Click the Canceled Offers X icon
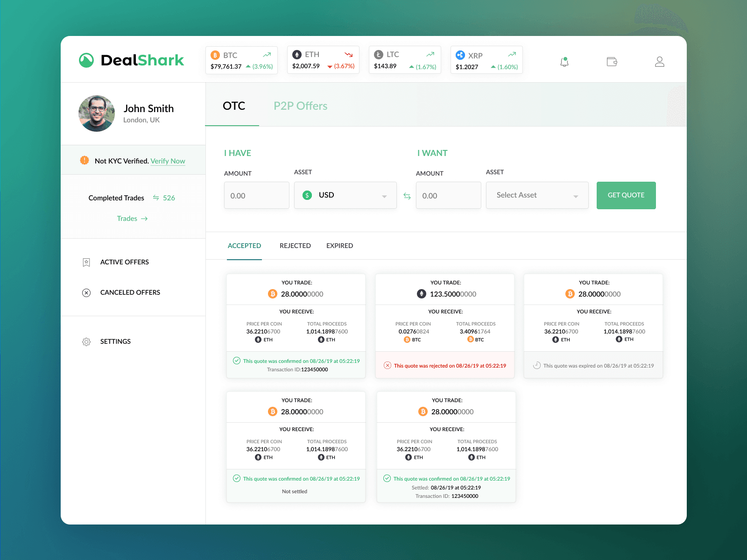This screenshot has width=747, height=560. (x=86, y=293)
